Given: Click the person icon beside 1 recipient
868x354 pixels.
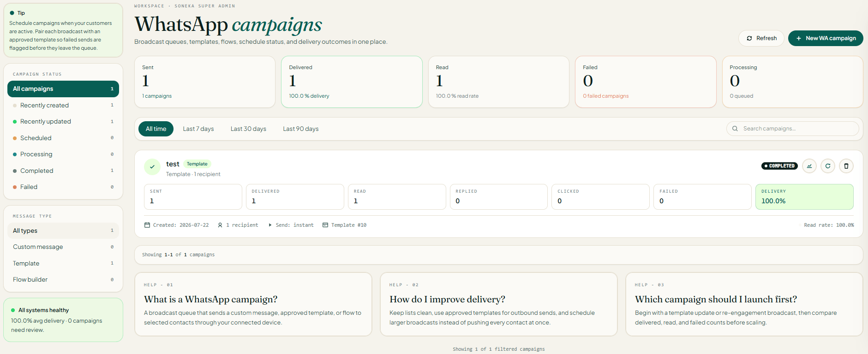Looking at the screenshot, I should point(220,225).
